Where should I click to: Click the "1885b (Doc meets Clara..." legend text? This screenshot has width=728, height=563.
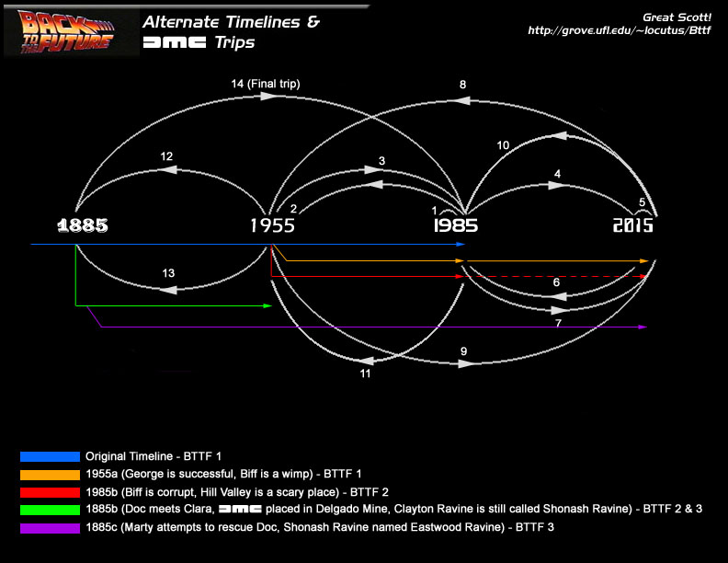coord(393,509)
